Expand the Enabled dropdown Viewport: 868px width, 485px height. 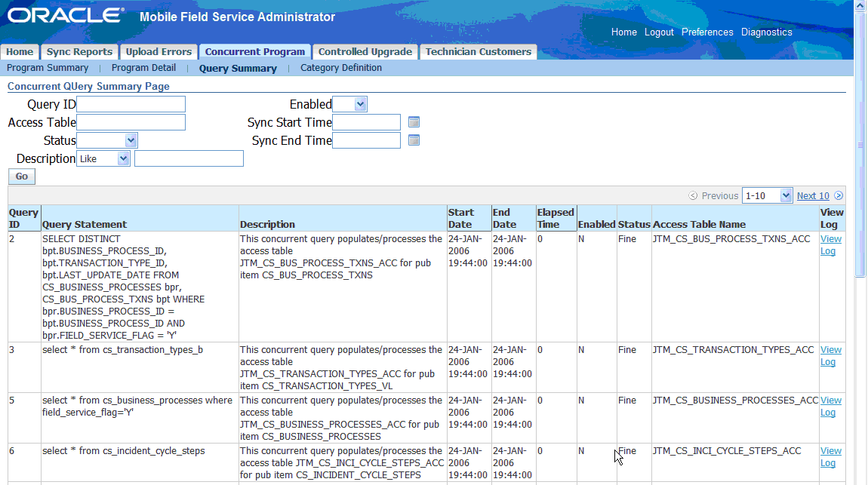pos(350,104)
